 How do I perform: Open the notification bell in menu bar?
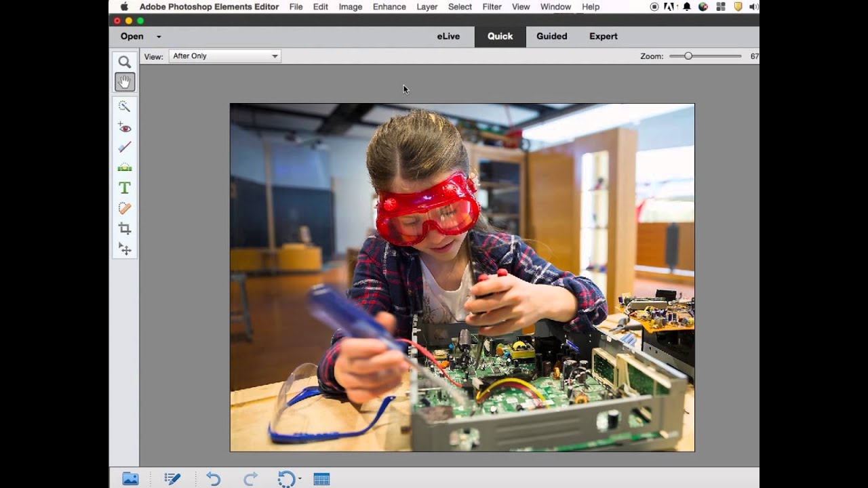pos(687,7)
